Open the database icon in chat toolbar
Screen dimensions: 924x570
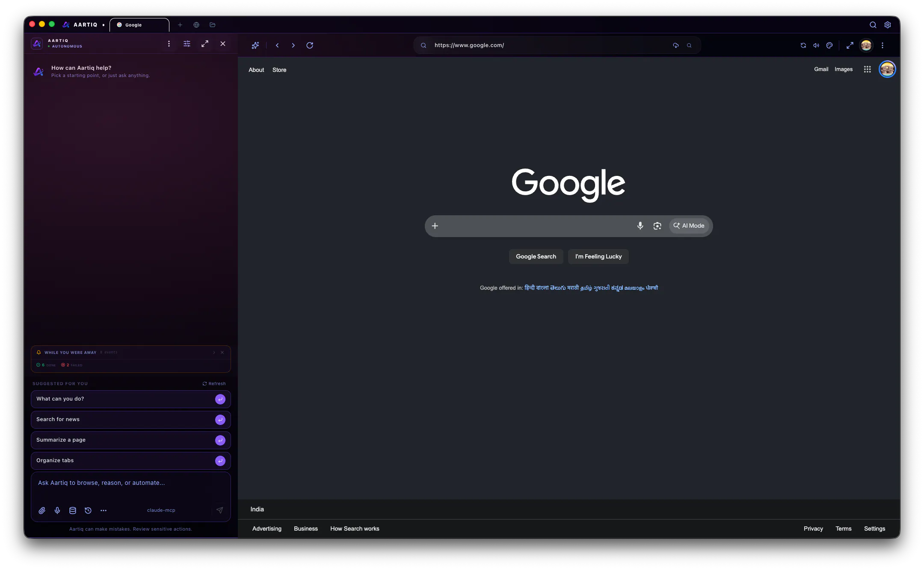73,511
